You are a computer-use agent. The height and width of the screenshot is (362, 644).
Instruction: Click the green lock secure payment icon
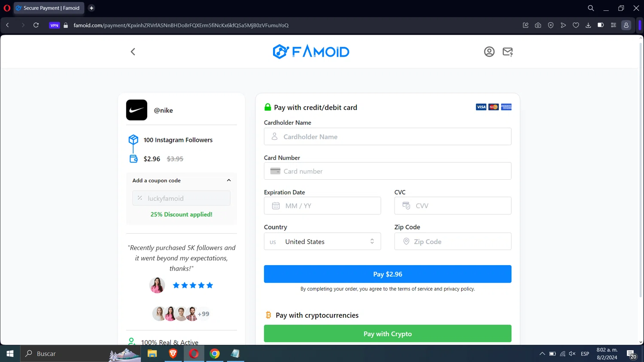(267, 107)
